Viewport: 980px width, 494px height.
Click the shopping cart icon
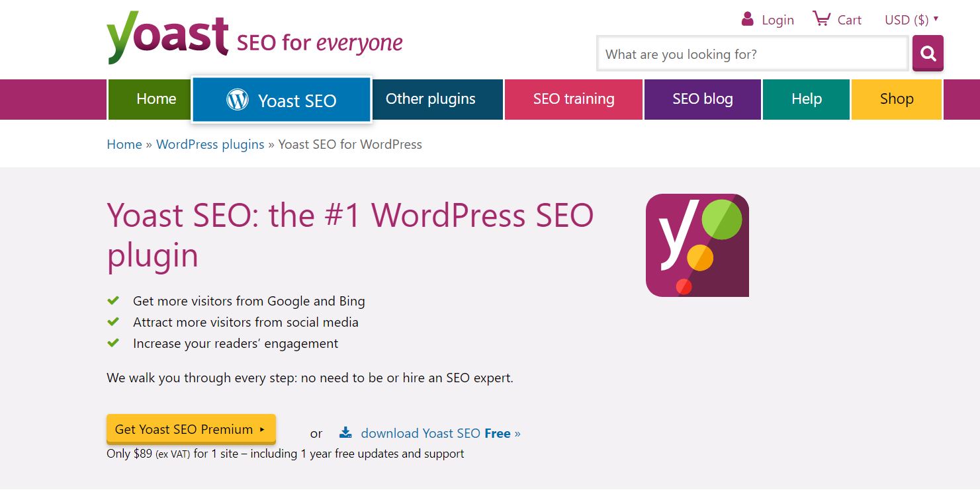821,19
